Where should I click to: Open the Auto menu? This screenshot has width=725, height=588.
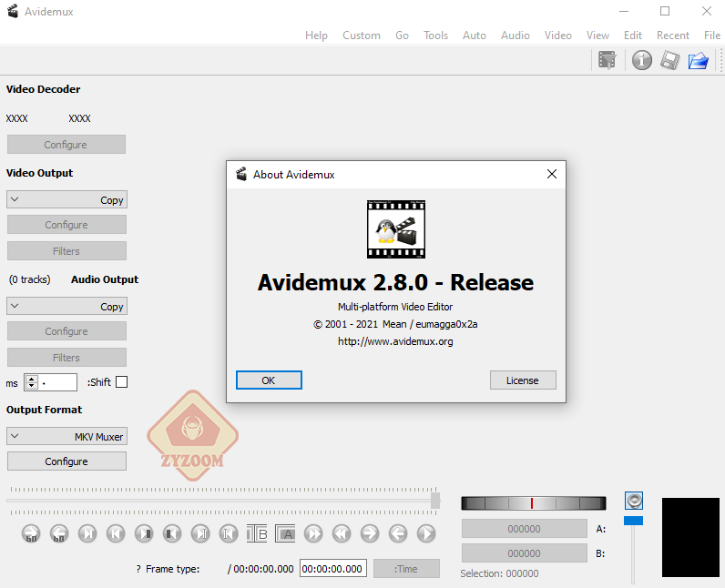[x=475, y=35]
